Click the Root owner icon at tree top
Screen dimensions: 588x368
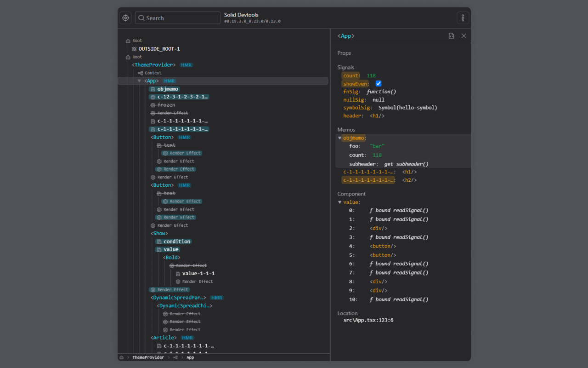point(127,40)
